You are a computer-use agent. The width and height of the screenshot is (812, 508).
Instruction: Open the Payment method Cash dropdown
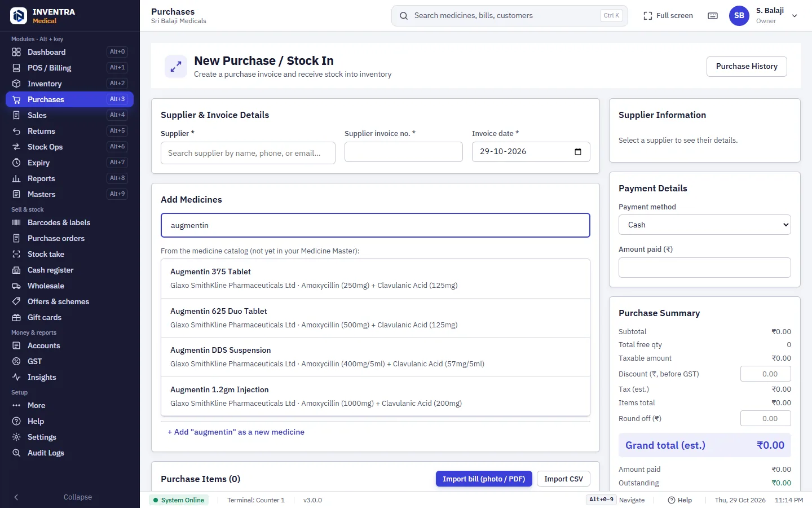(x=705, y=225)
